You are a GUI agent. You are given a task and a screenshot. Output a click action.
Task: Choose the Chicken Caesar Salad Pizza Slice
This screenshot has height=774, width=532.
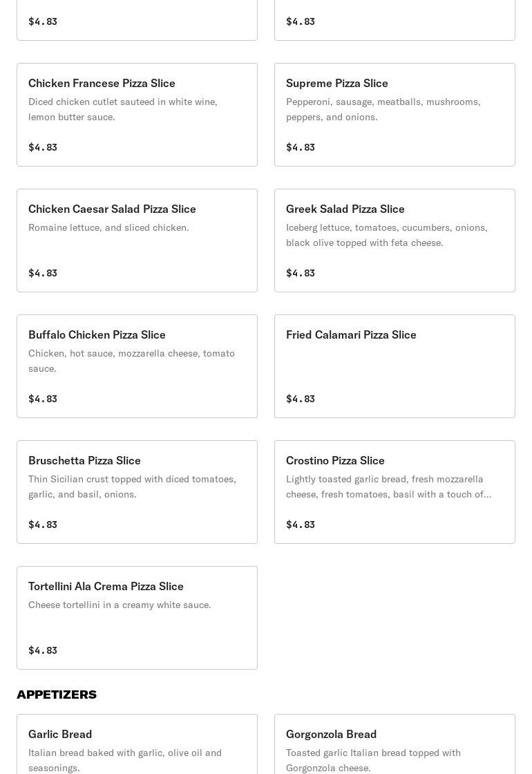(137, 240)
